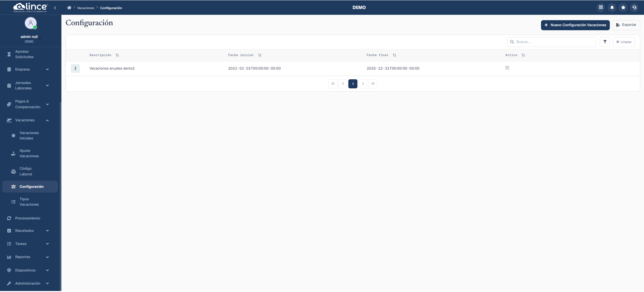Sort by Fecha inicial column arrows
This screenshot has height=292, width=644.
[260, 55]
